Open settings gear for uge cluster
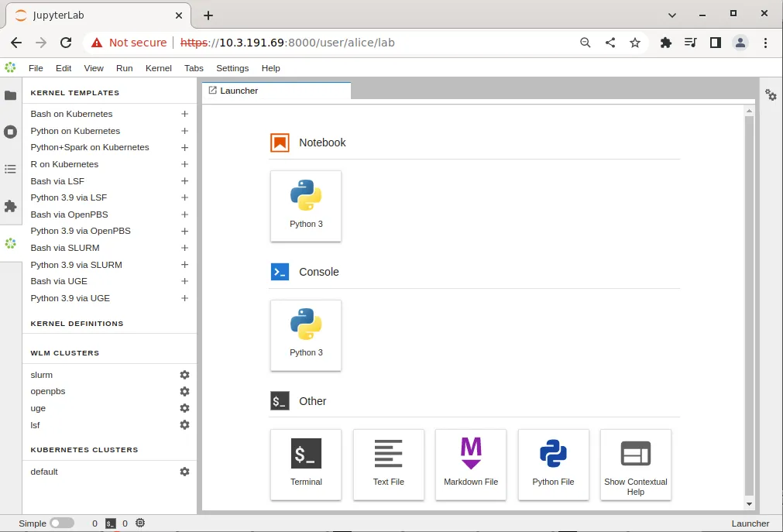This screenshot has width=783, height=532. point(185,408)
